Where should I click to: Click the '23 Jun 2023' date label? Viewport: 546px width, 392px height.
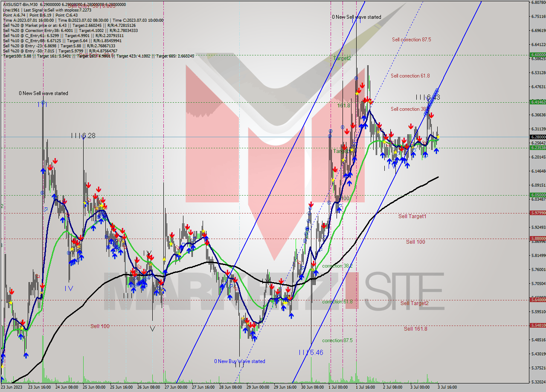pyautogui.click(x=11, y=387)
